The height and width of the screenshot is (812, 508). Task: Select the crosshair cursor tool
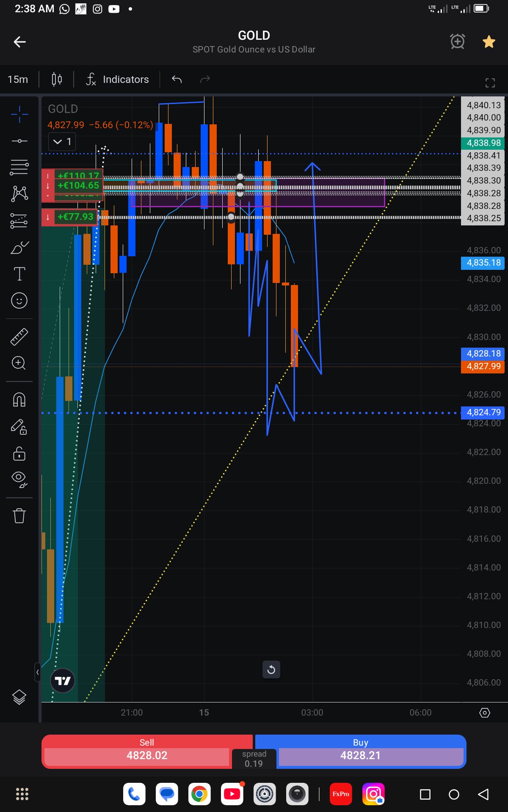pyautogui.click(x=19, y=114)
